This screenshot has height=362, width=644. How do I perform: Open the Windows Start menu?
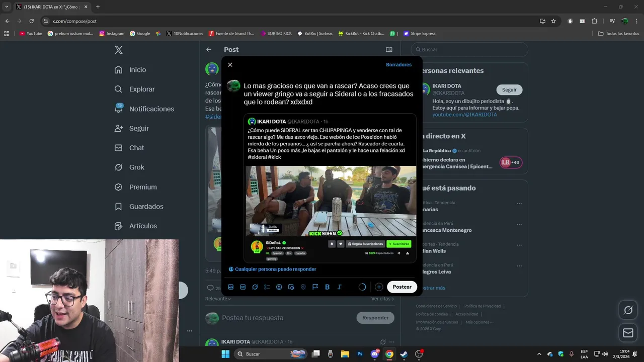point(225,354)
